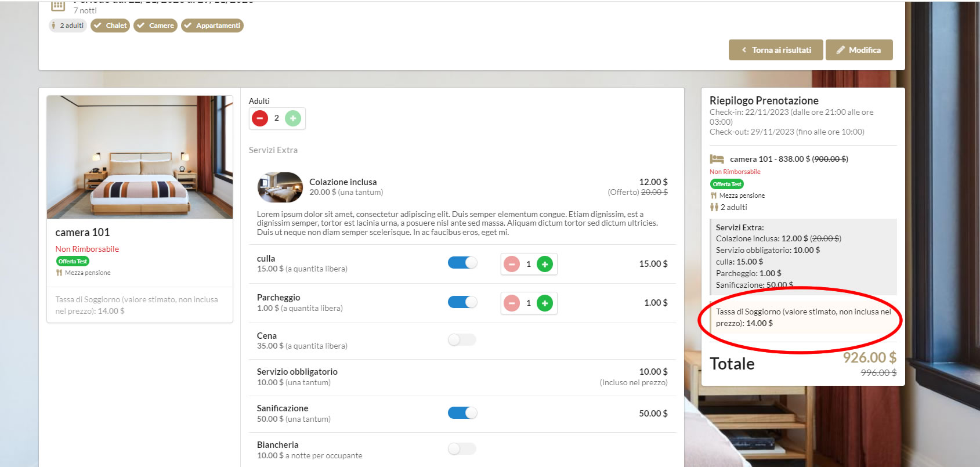Click the Appartamenti filter chip
This screenshot has width=980, height=467.
click(x=212, y=26)
